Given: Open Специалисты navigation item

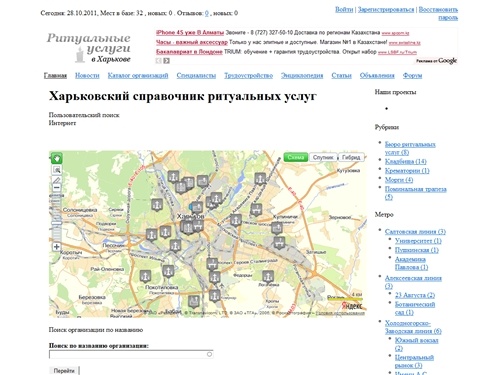Looking at the screenshot, I should 196,75.
